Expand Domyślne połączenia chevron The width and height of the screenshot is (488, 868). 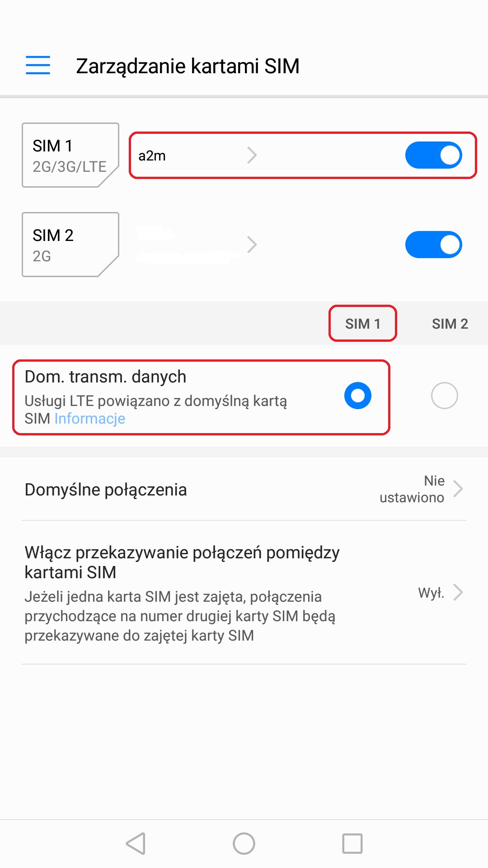click(x=458, y=489)
